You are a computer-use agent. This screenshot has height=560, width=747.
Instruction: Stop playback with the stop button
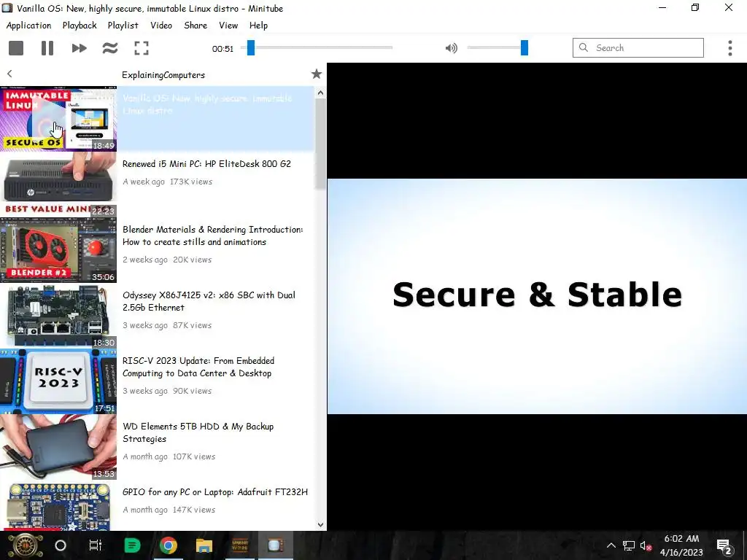pyautogui.click(x=16, y=48)
